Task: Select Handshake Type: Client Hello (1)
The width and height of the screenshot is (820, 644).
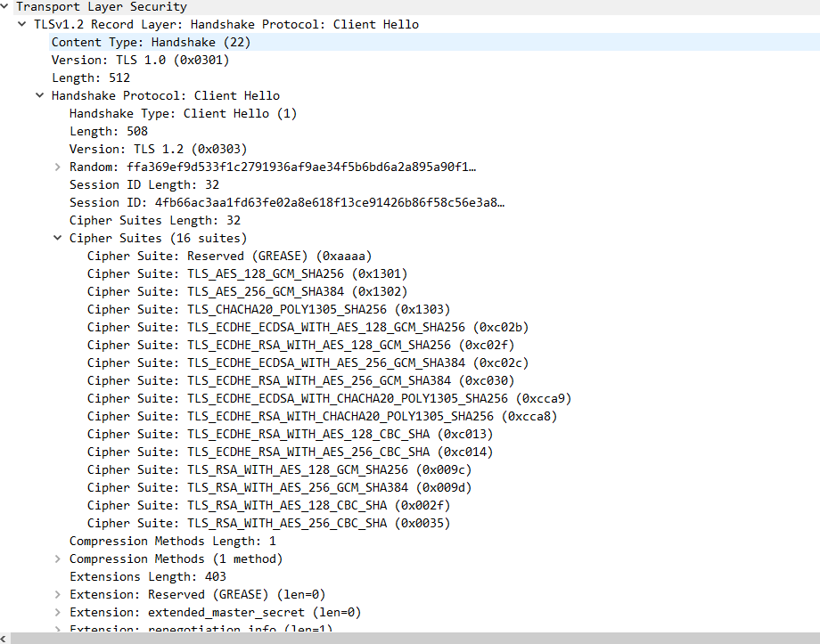Action: 183,113
